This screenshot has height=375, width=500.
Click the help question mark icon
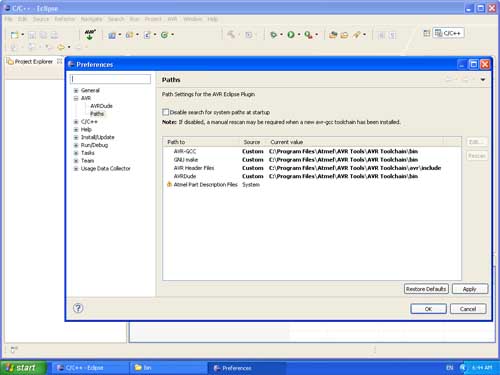(78, 308)
